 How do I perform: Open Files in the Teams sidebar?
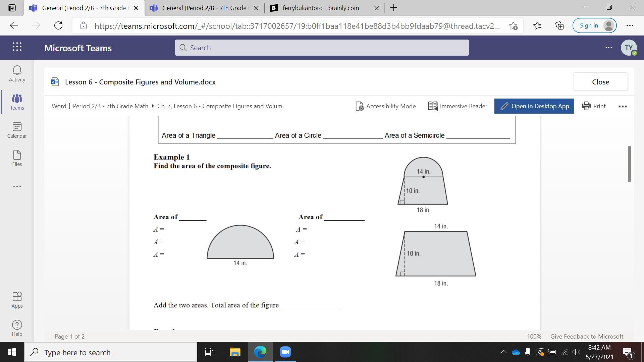pos(17,158)
